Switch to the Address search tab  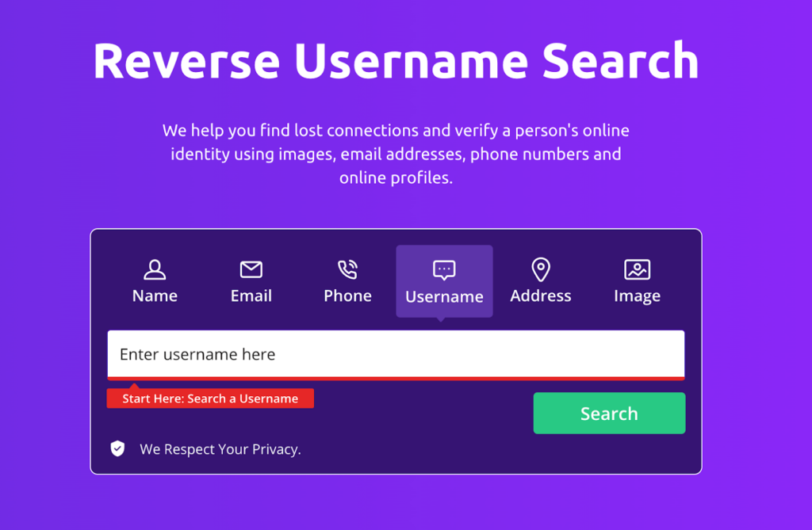(x=541, y=281)
